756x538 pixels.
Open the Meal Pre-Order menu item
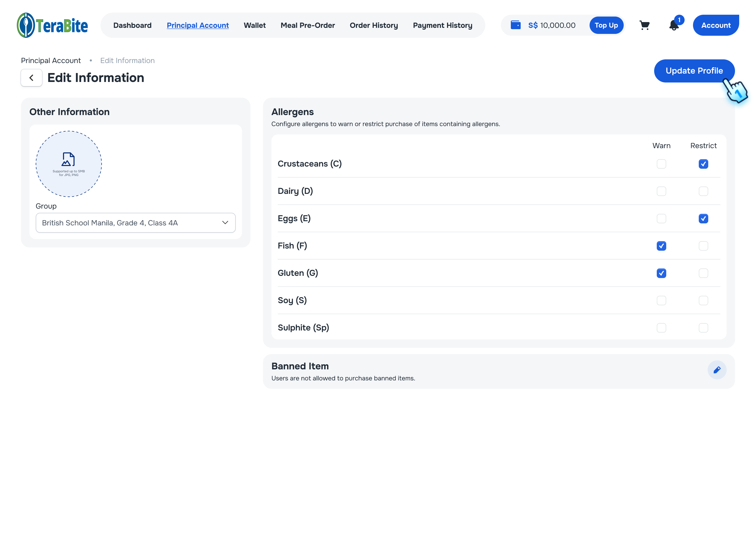(307, 25)
